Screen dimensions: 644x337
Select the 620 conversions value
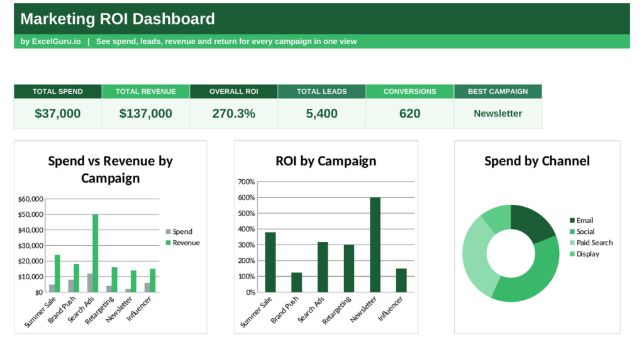pyautogui.click(x=410, y=114)
